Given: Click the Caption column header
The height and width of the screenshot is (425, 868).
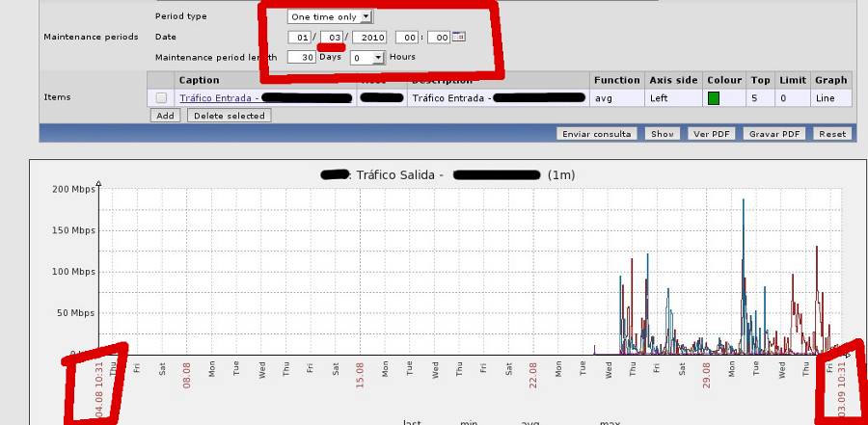Looking at the screenshot, I should click(x=200, y=80).
